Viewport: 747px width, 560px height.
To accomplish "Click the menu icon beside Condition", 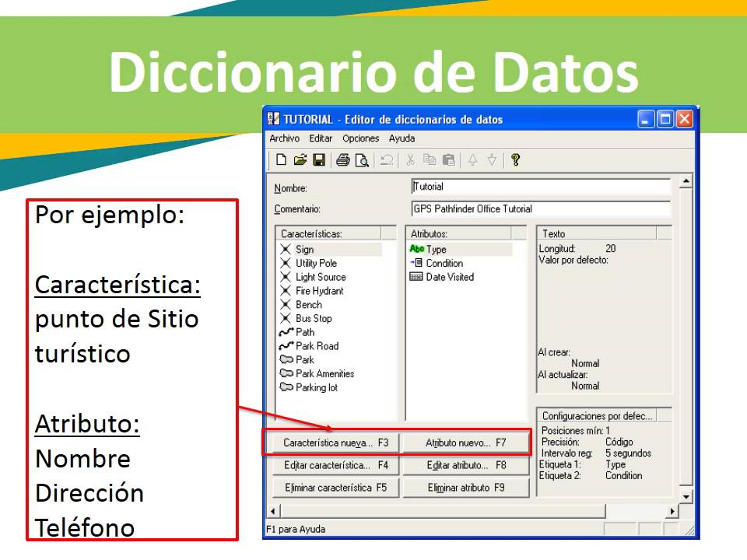I will 416,262.
